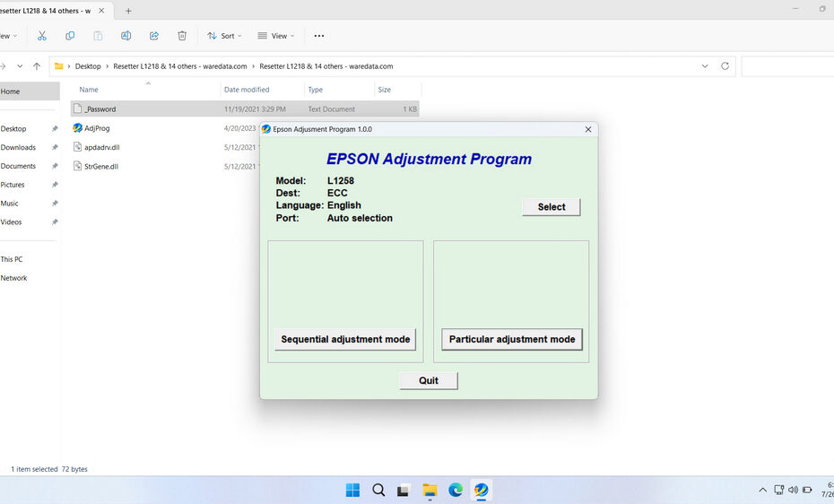The height and width of the screenshot is (504, 834).
Task: Open Videos in the navigation pane
Action: (11, 222)
